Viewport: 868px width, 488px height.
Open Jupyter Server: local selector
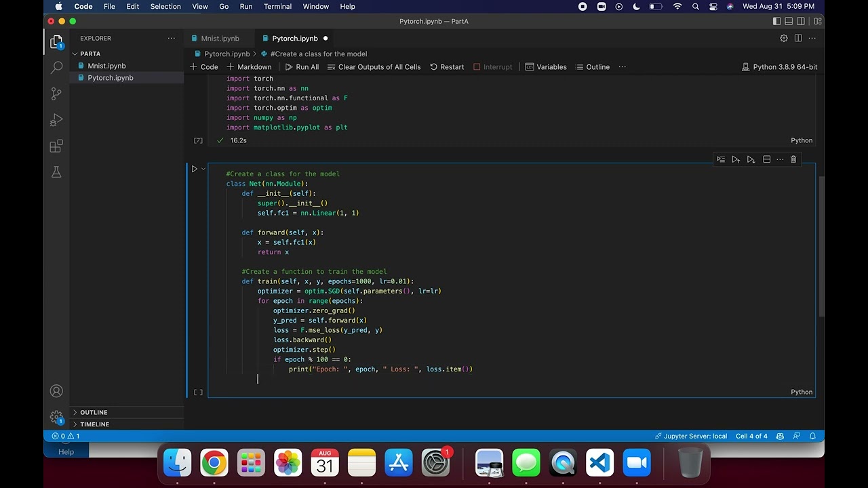tap(690, 436)
